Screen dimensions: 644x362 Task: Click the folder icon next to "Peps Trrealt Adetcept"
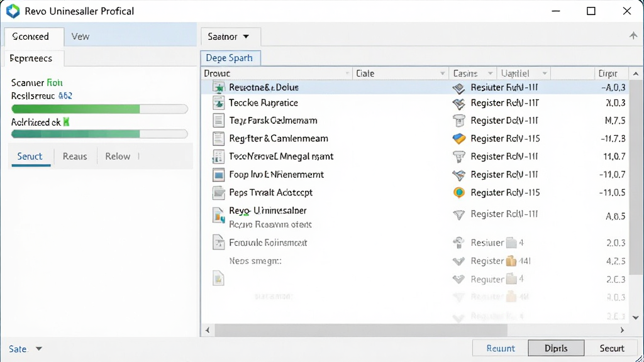(x=218, y=192)
